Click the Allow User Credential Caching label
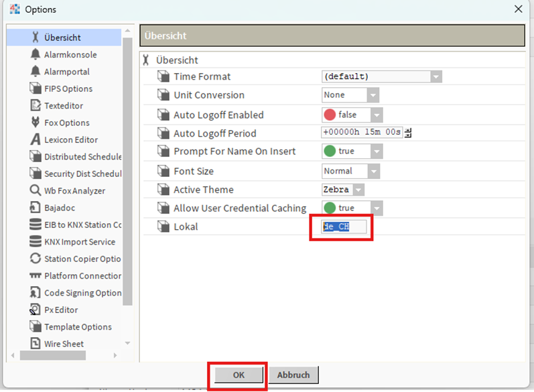534x392 pixels. (240, 208)
